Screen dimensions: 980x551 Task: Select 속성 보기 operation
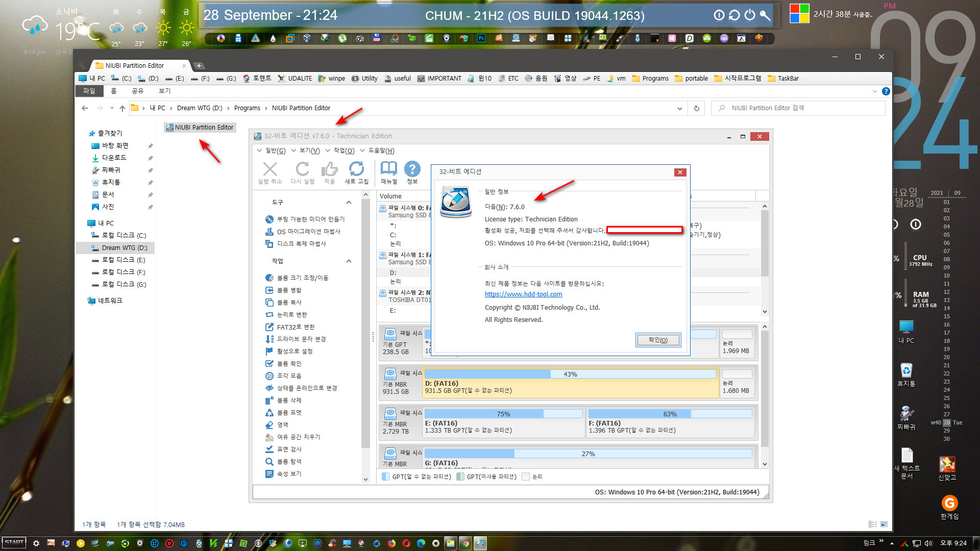[x=283, y=474]
